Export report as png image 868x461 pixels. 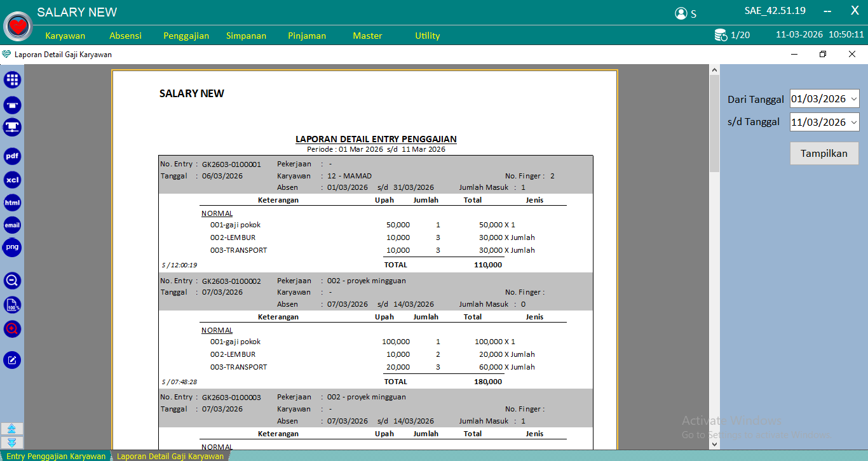pyautogui.click(x=12, y=247)
